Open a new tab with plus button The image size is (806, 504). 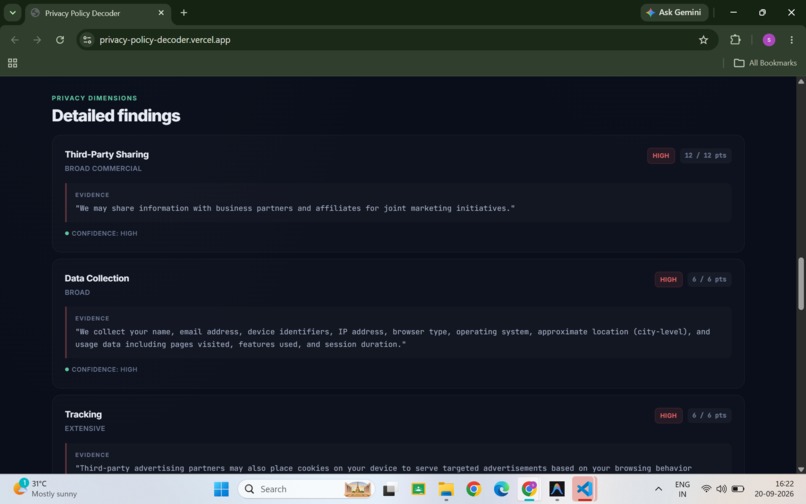coord(184,12)
